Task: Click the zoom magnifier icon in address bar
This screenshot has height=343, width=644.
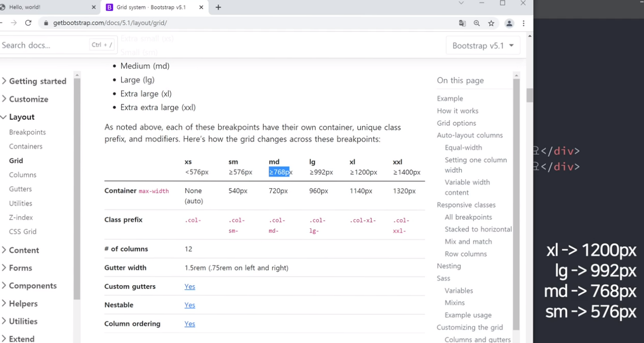Action: 477,23
